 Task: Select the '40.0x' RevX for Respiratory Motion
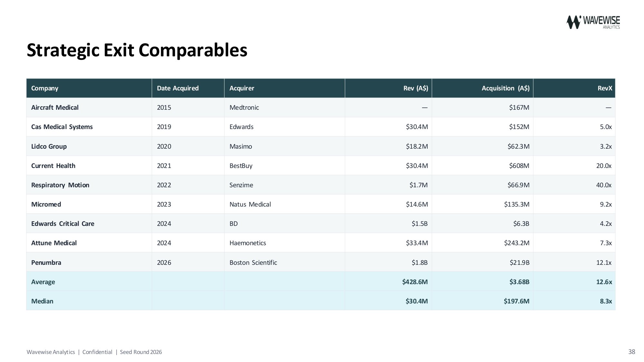[x=604, y=185]
